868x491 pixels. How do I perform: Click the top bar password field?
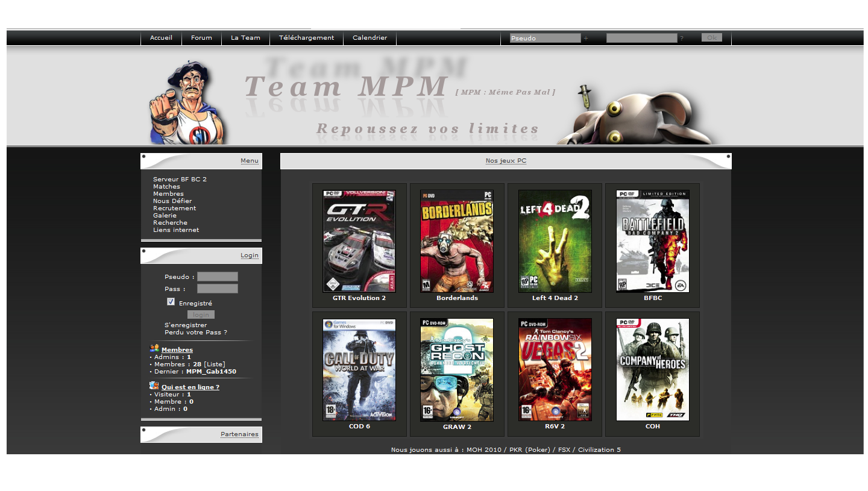click(641, 38)
